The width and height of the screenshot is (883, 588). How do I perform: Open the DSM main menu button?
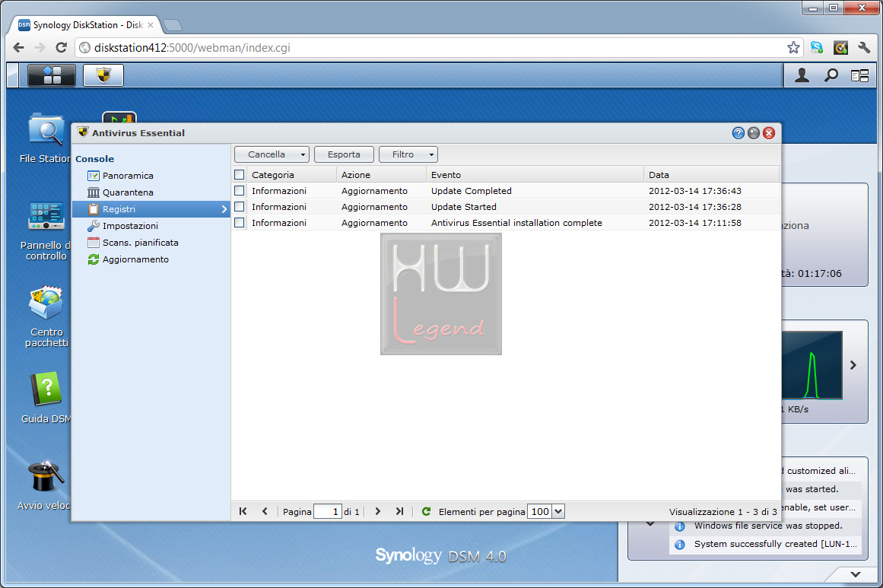[x=51, y=75]
